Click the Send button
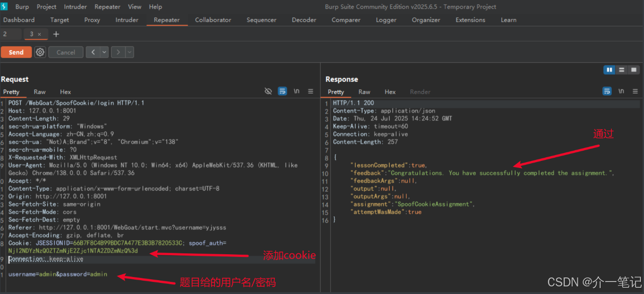Image resolution: width=644 pixels, height=294 pixels. point(16,52)
